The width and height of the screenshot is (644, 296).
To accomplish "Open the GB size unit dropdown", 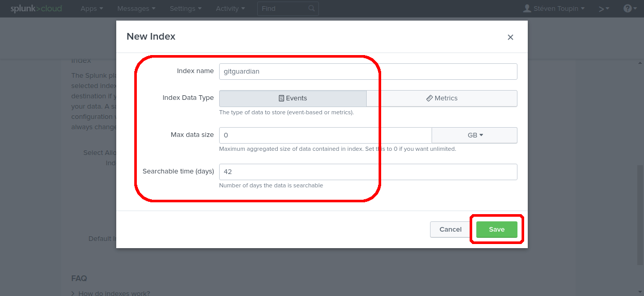I will [x=474, y=135].
